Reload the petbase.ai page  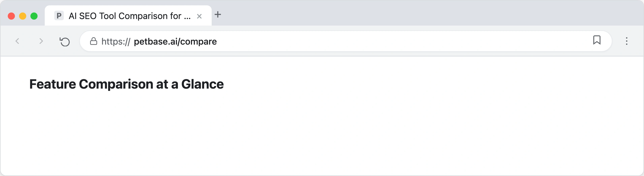[65, 41]
